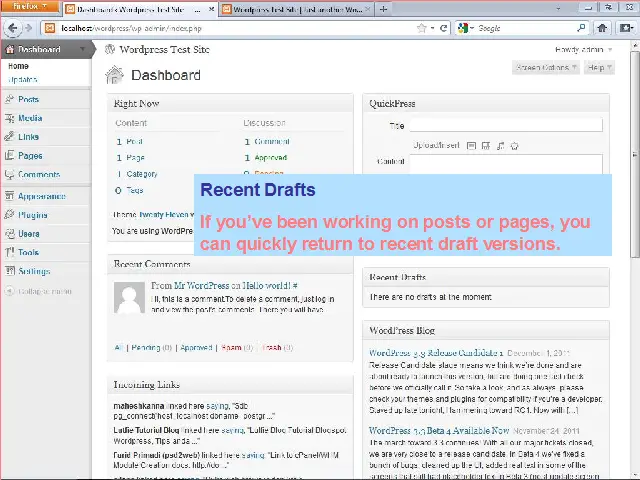The width and height of the screenshot is (640, 480).
Task: Click the Media icon in sidebar
Action: (x=10, y=118)
